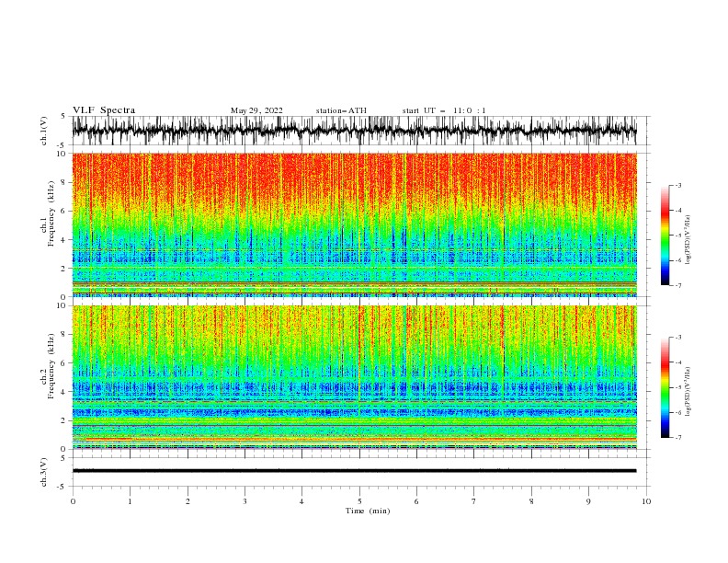Viewport: 728px width, 563px height.
Task: Click the 8 kHz tick on ch.1 spectrogram
Action: coord(64,182)
